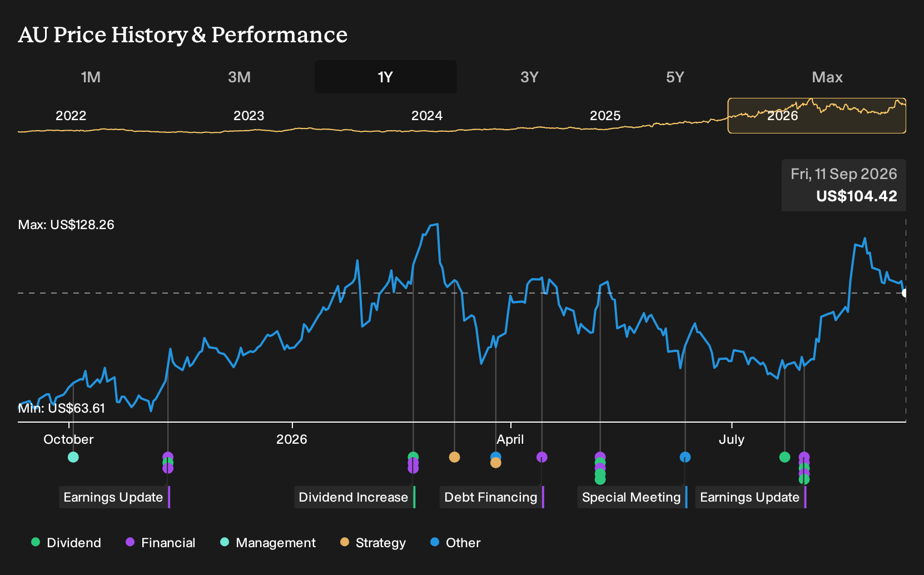Jump to 2025 on the overview timeline
This screenshot has height=575, width=924.
(x=605, y=116)
